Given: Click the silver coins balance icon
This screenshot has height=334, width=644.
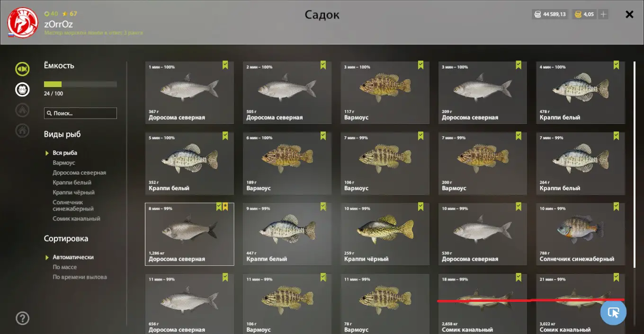Looking at the screenshot, I should click(x=537, y=14).
